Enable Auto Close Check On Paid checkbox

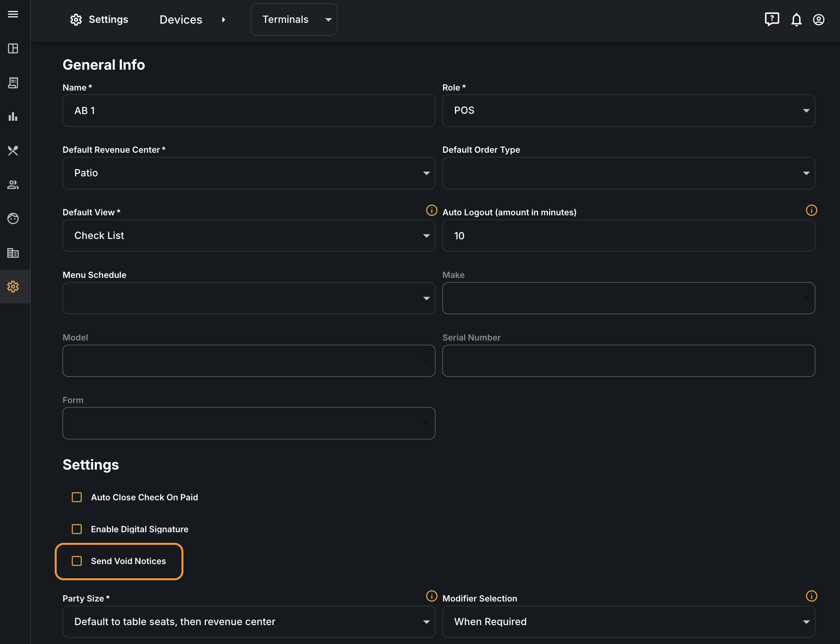tap(77, 497)
